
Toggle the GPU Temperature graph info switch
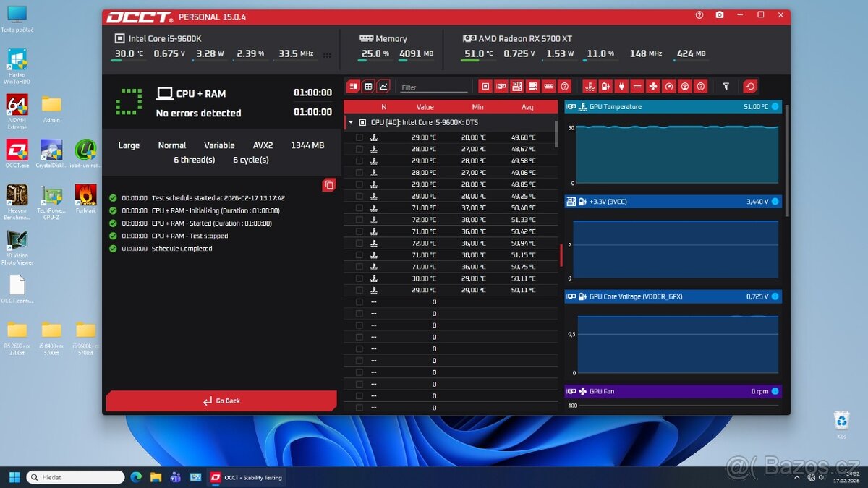coord(775,106)
